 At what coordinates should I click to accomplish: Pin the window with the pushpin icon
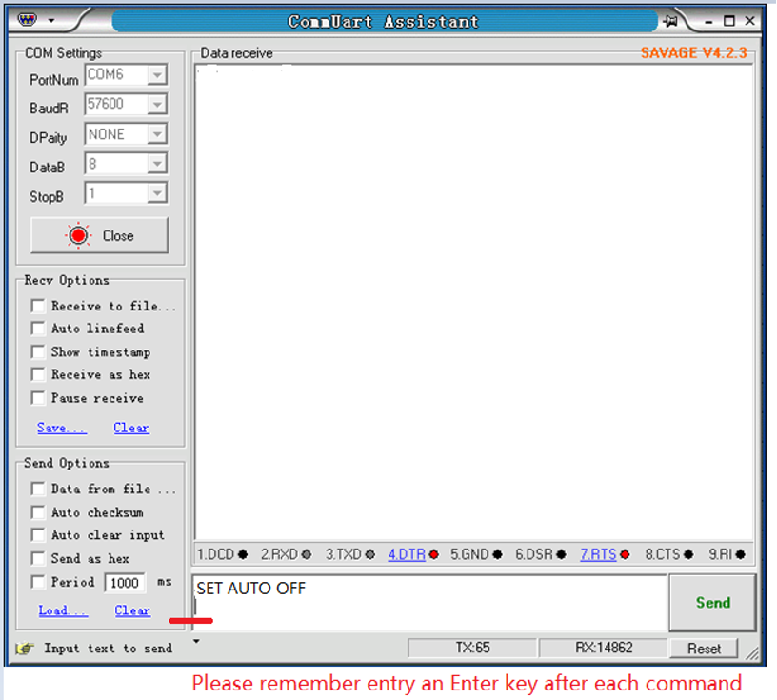coord(671,21)
